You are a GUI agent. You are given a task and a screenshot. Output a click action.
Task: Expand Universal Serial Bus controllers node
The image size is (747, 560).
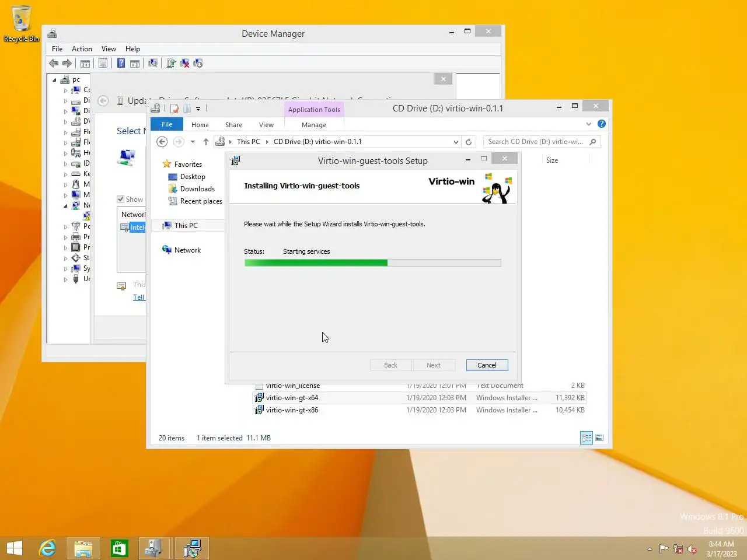(65, 279)
